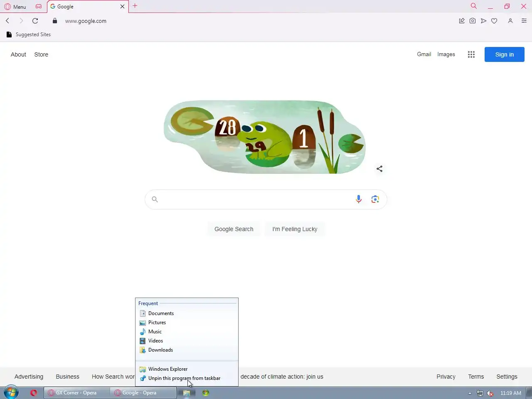Switch to Google - Opera taskbar window
This screenshot has width=532, height=399.
tap(143, 393)
